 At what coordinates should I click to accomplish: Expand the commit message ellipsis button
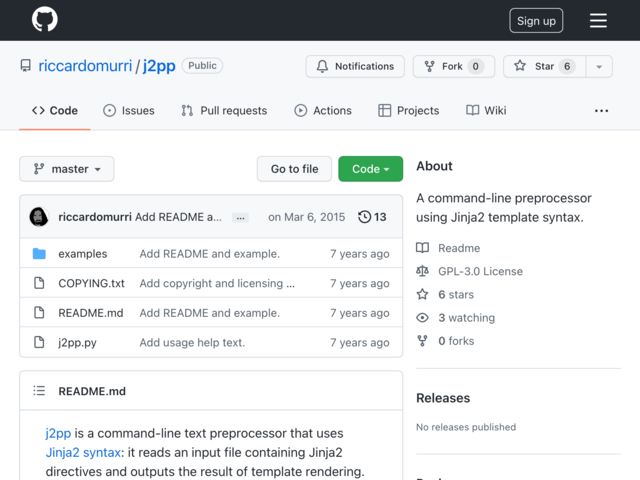pyautogui.click(x=240, y=218)
